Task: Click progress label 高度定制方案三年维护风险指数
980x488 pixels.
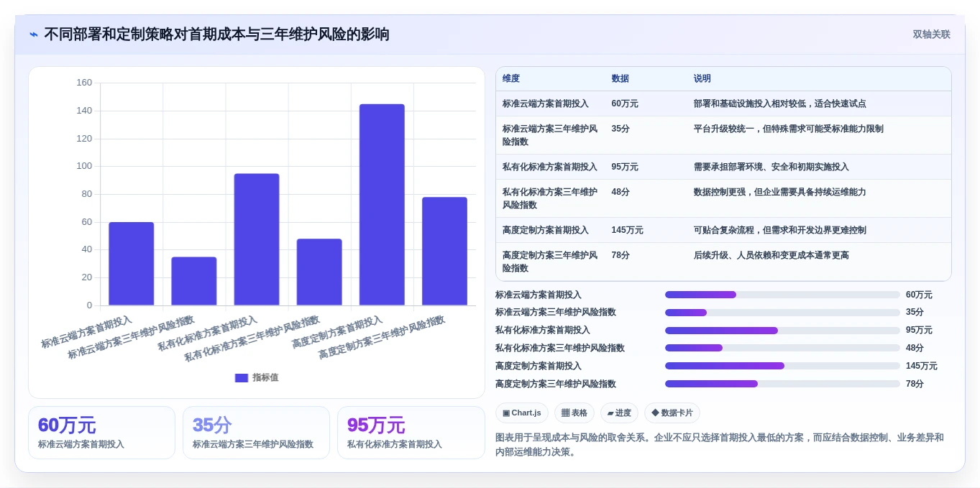Action: [556, 384]
